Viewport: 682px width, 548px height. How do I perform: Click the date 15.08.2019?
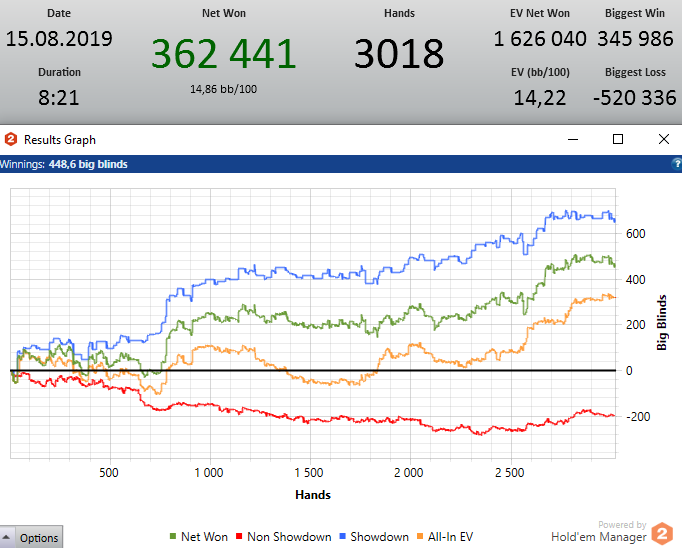point(59,39)
